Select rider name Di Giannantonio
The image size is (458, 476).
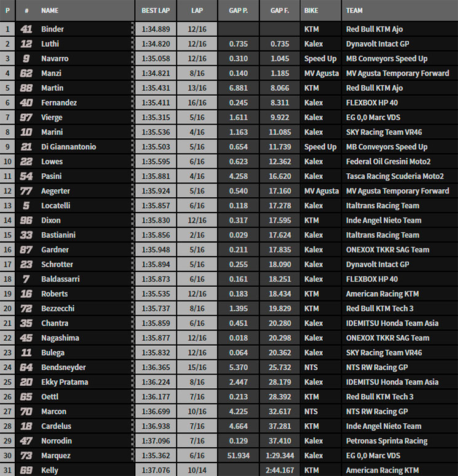pyautogui.click(x=69, y=147)
